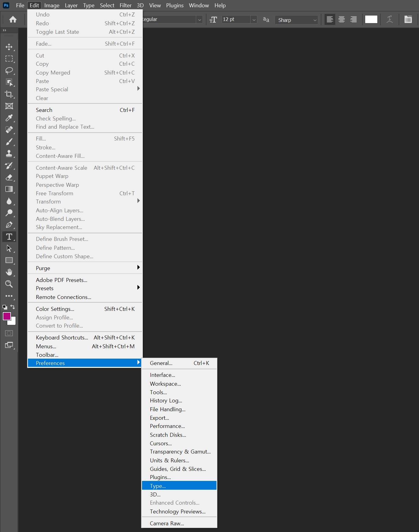Screen dimensions: 419x532
Task: Select the Pen tool
Action: tap(9, 225)
